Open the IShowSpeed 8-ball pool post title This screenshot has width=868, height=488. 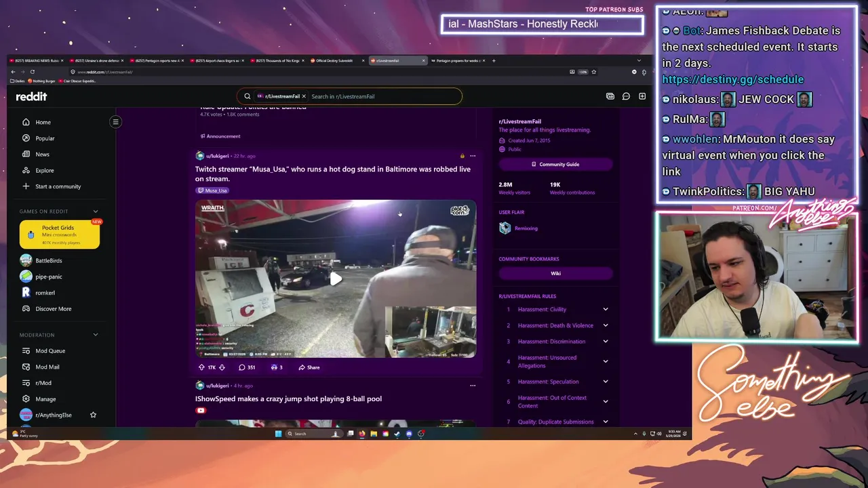[x=288, y=399]
